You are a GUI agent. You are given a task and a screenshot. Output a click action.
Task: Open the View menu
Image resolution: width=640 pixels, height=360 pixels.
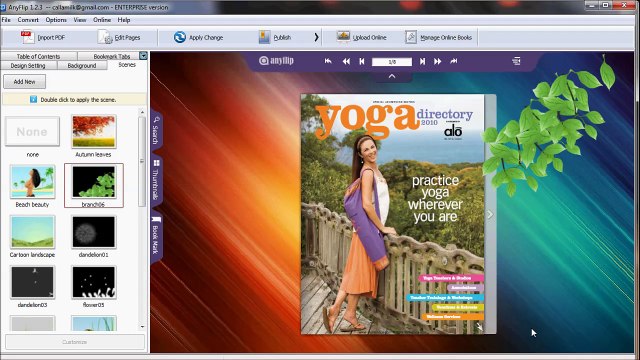80,20
